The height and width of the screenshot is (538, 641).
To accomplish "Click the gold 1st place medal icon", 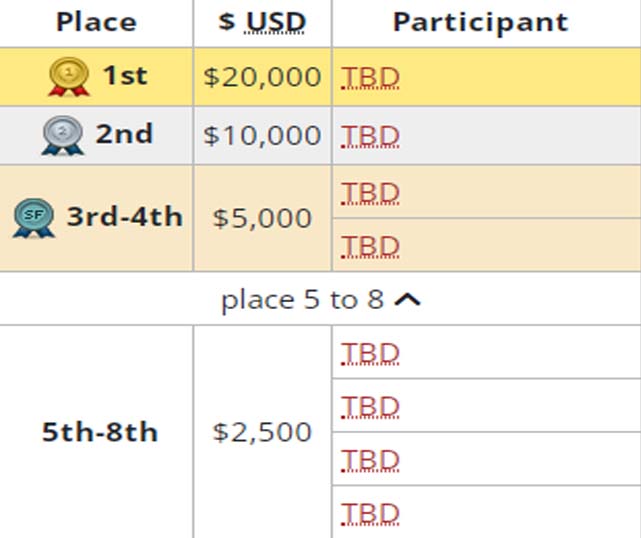I will tap(69, 77).
